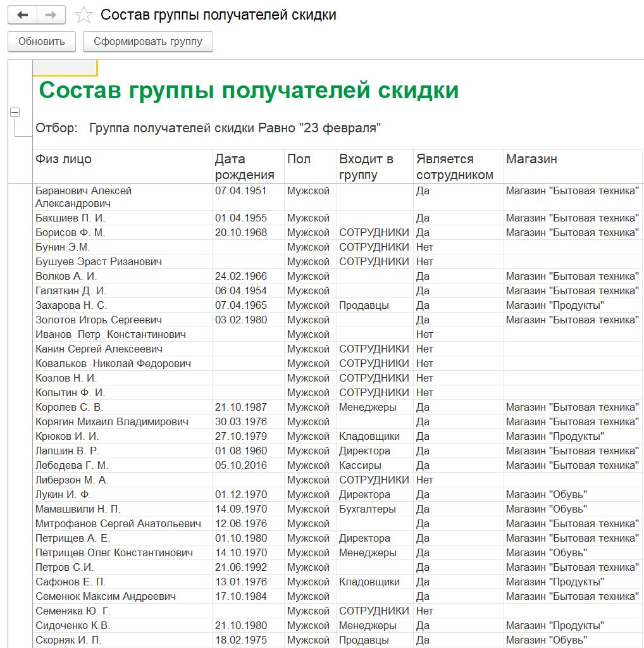This screenshot has height=648, width=644.
Task: Click the back navigation arrow
Action: (23, 15)
